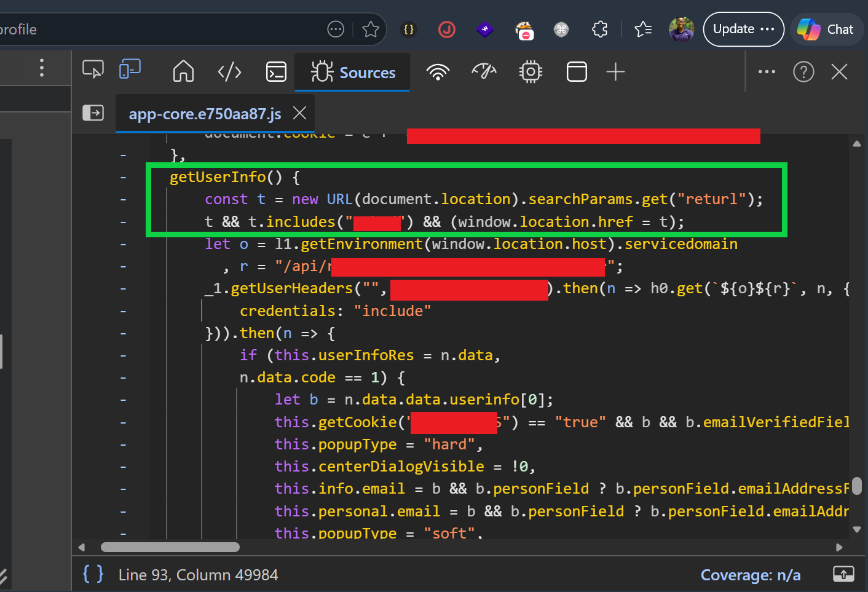Open the DevTools Welcome home panel
This screenshot has height=592, width=868.
point(183,72)
